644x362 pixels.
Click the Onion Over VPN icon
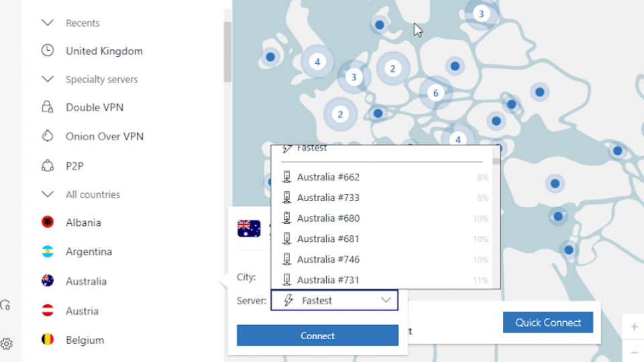coord(48,135)
